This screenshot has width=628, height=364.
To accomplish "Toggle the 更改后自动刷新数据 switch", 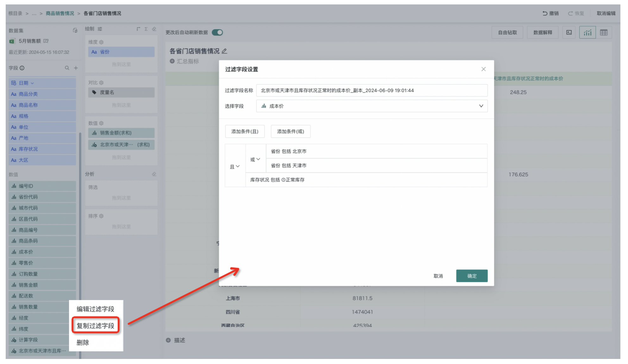I will 217,32.
